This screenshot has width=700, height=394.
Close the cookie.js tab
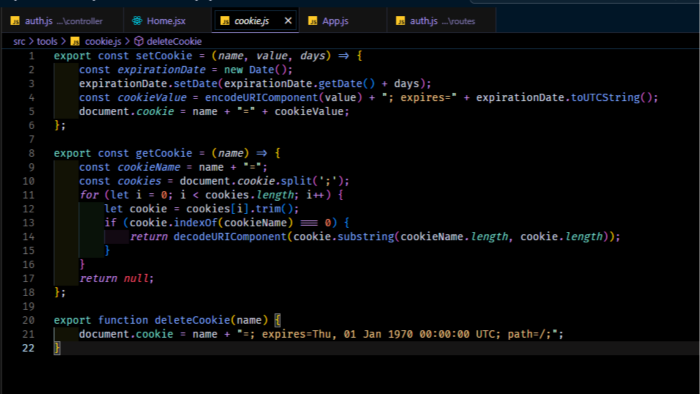point(288,21)
